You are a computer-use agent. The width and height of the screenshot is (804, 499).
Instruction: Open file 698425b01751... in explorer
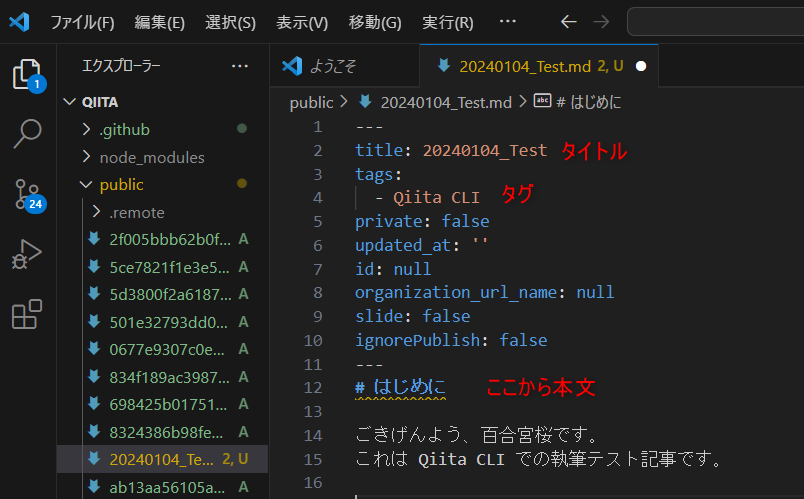point(162,404)
